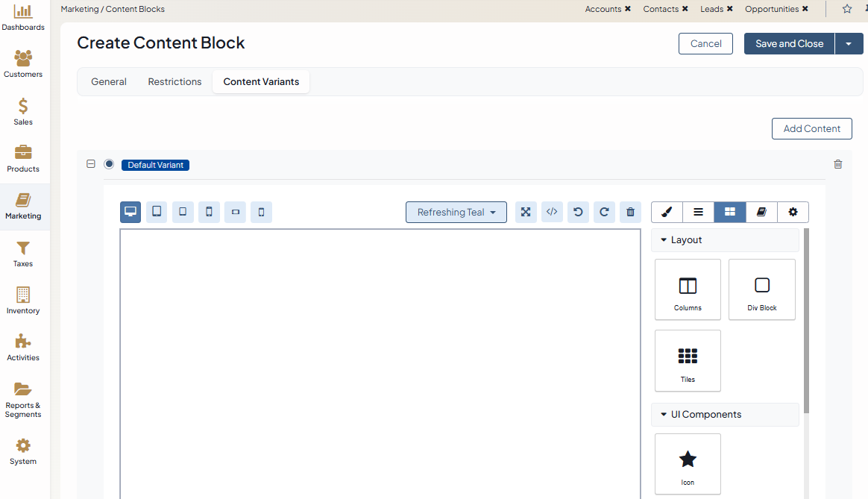Open the style manager paintbrush panel
This screenshot has width=868, height=499.
pos(667,212)
